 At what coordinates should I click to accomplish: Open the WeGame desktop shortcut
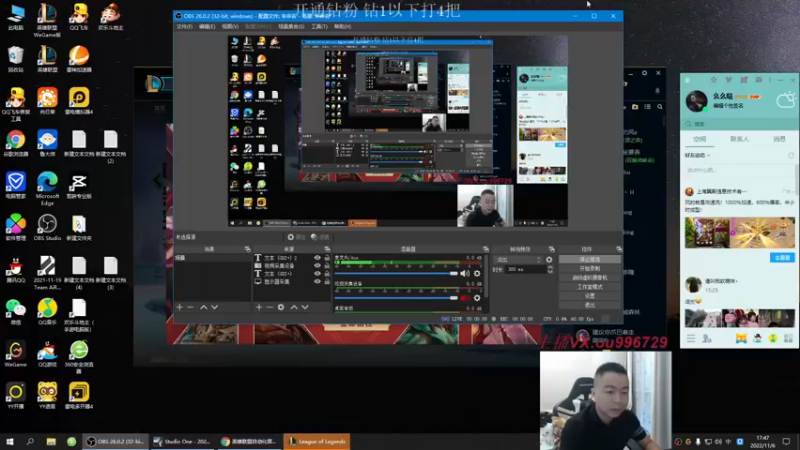click(x=15, y=354)
